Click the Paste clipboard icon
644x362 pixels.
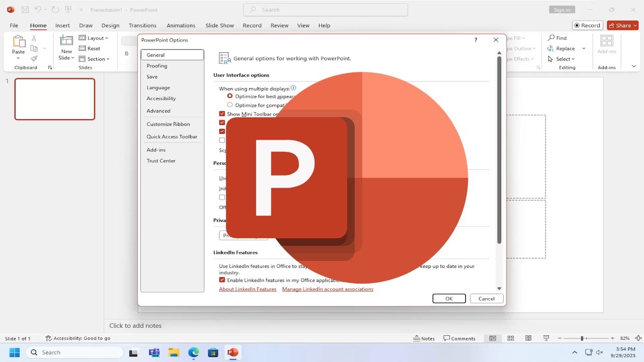(19, 41)
